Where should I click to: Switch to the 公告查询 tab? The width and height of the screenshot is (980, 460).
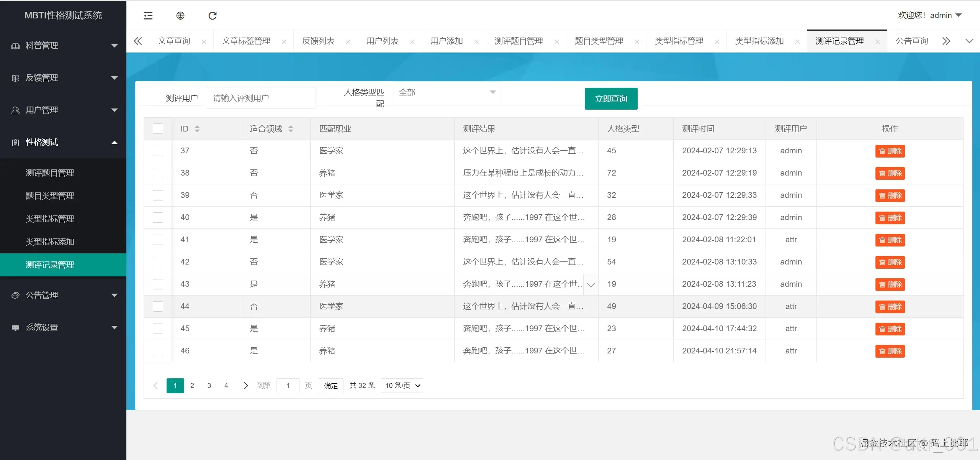[912, 41]
